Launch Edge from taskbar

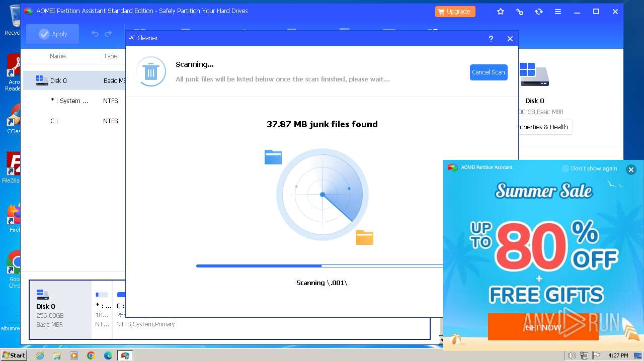(x=108, y=355)
